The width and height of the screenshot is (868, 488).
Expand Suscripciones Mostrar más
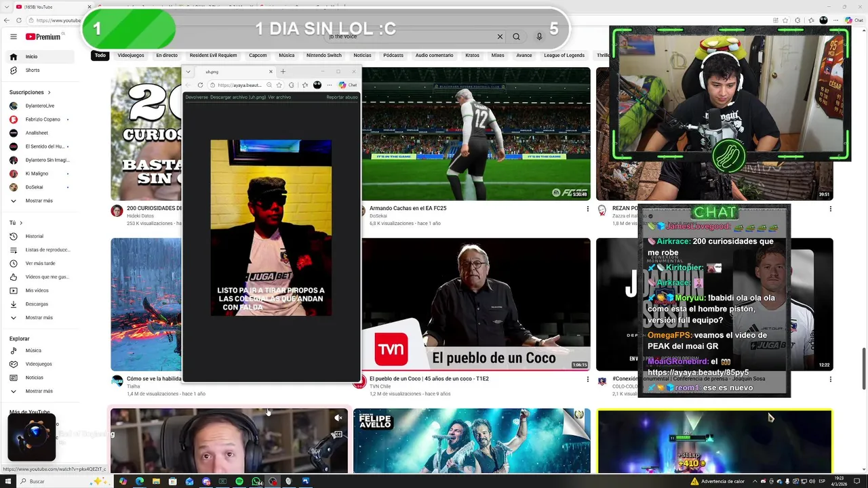(39, 201)
